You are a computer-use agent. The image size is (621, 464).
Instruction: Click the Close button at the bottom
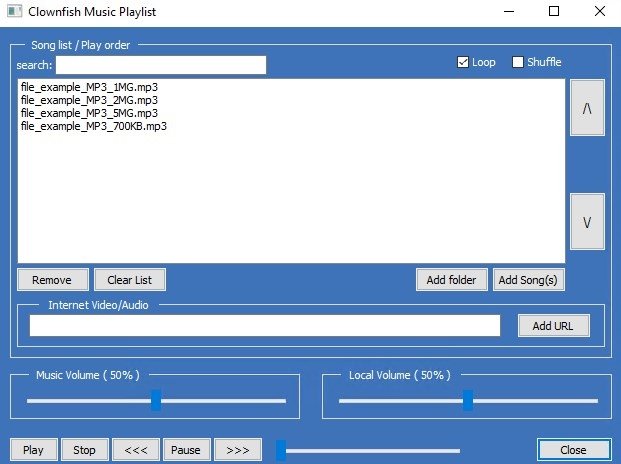[x=574, y=450]
